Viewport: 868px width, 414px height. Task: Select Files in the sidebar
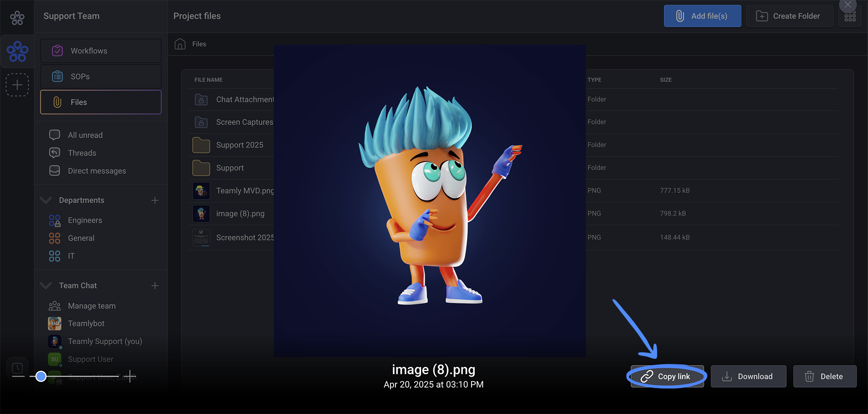click(x=101, y=102)
